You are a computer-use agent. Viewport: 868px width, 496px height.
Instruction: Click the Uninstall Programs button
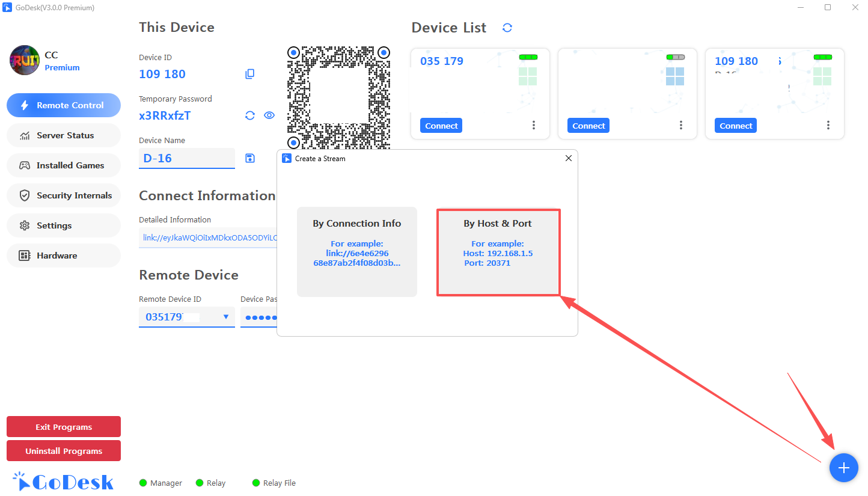pos(64,451)
